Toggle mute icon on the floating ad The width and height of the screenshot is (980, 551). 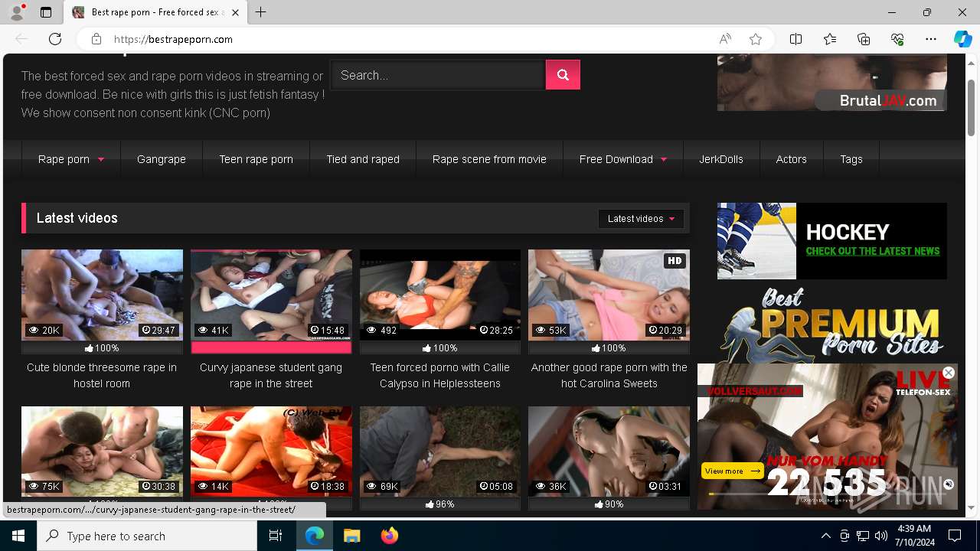[949, 484]
